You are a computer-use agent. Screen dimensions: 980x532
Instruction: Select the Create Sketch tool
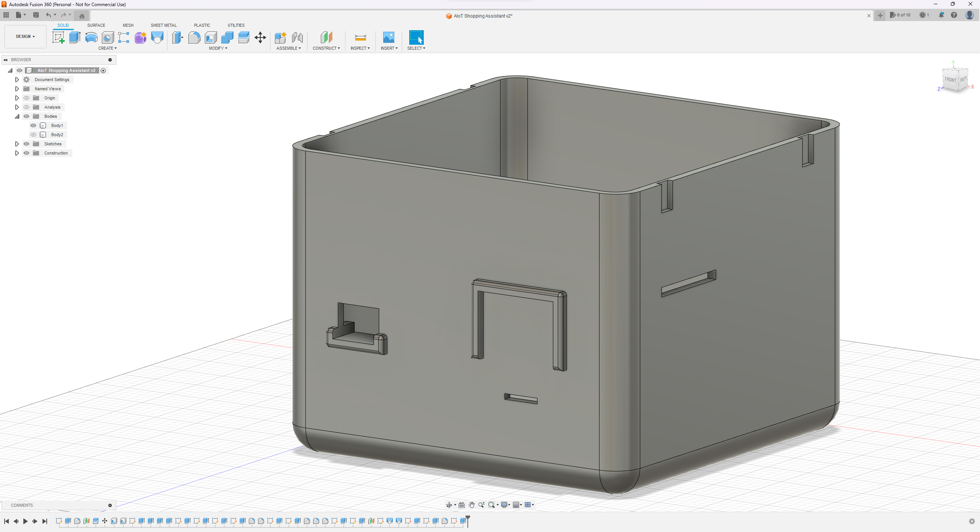tap(58, 37)
